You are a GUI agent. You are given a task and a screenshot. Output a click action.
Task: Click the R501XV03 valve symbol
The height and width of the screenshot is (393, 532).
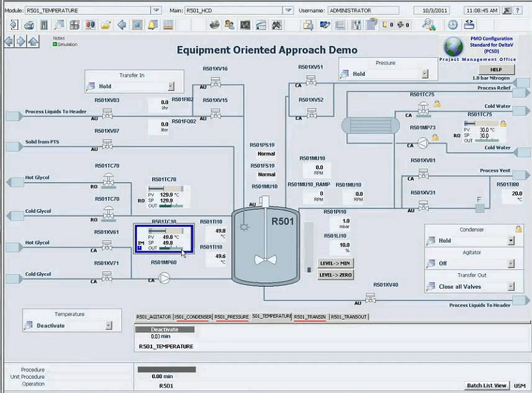(107, 113)
